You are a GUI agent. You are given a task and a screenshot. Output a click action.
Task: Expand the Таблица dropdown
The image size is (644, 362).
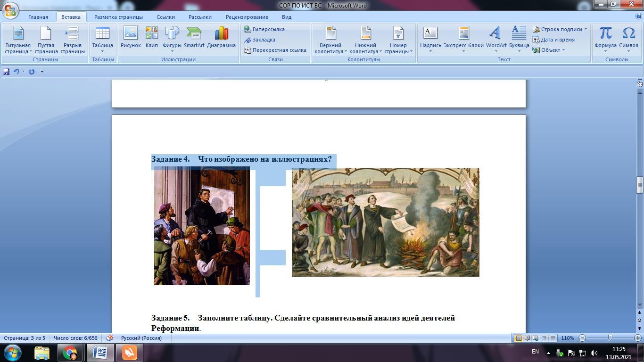point(102,40)
